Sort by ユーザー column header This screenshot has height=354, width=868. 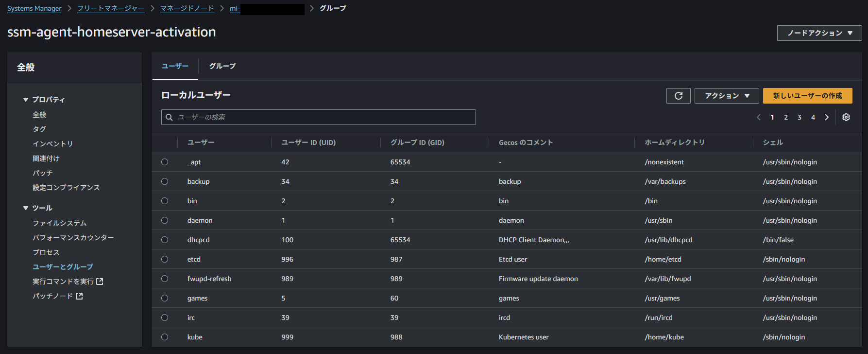pos(201,142)
